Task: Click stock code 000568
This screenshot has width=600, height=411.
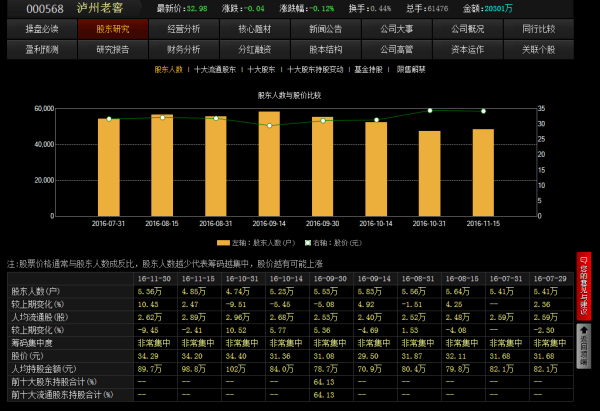Action: [45, 9]
